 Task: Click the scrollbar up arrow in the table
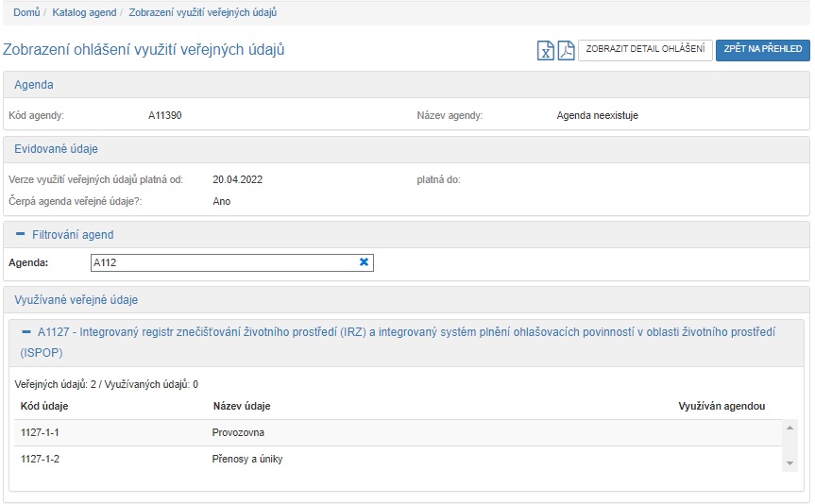click(x=790, y=428)
